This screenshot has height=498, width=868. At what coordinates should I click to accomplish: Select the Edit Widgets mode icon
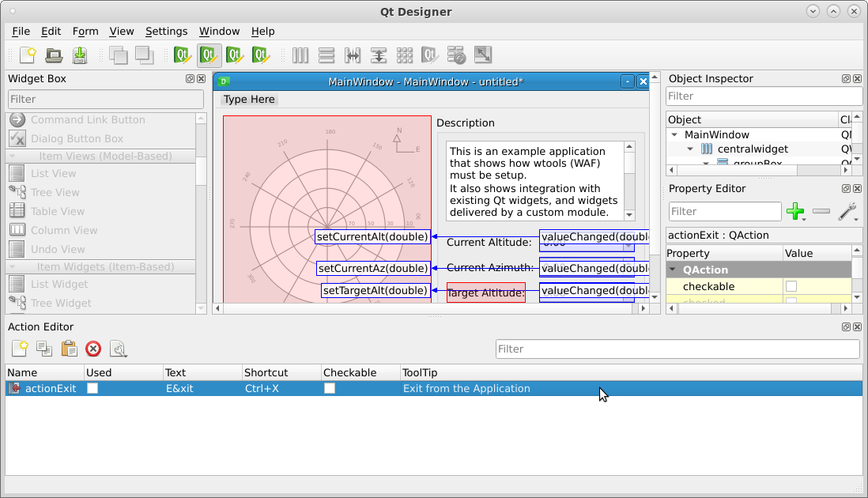click(x=183, y=55)
